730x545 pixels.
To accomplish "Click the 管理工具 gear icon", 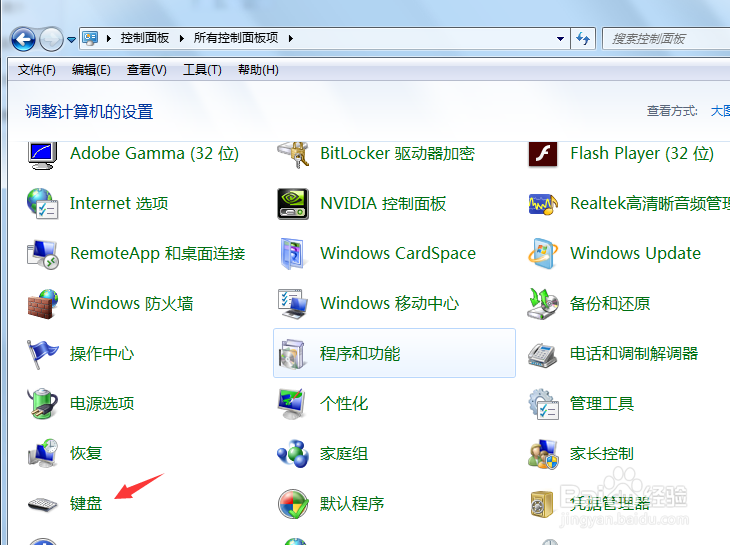I will pos(543,404).
